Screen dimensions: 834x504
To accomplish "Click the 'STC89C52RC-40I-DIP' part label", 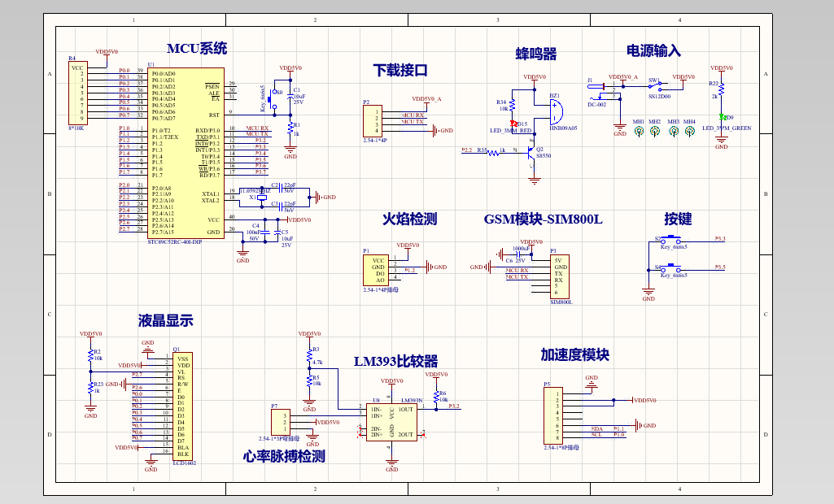I will point(174,242).
